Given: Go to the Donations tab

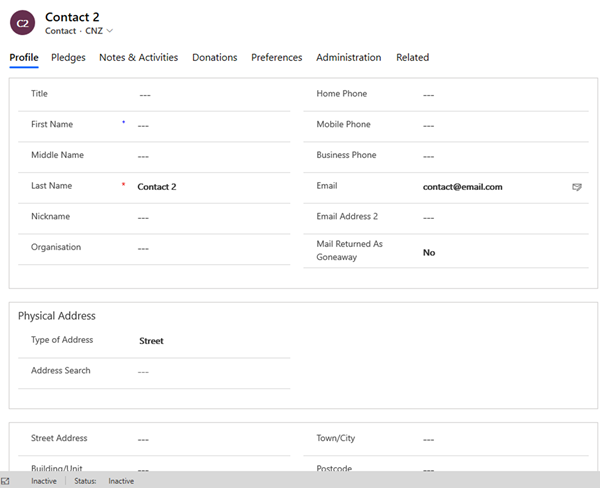Looking at the screenshot, I should (x=214, y=58).
